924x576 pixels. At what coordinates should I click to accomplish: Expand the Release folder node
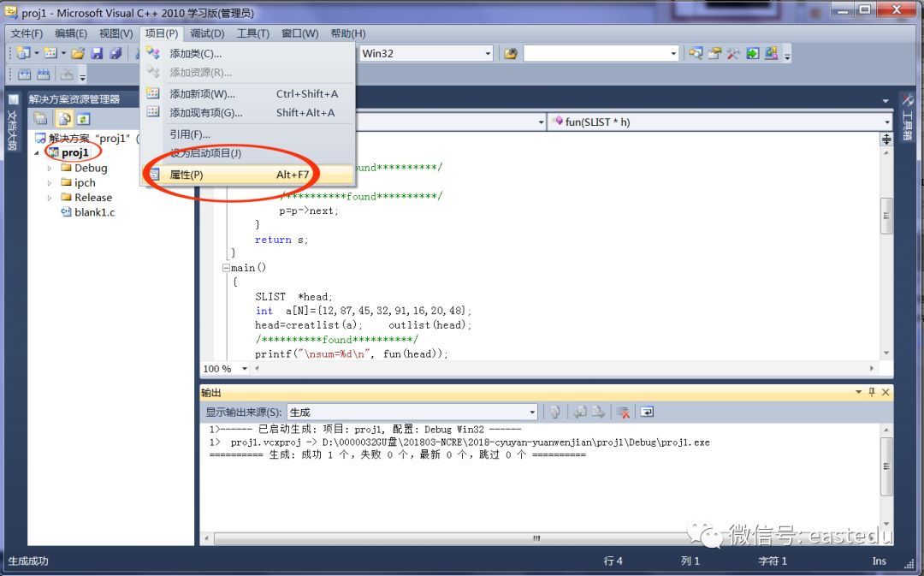pos(50,198)
